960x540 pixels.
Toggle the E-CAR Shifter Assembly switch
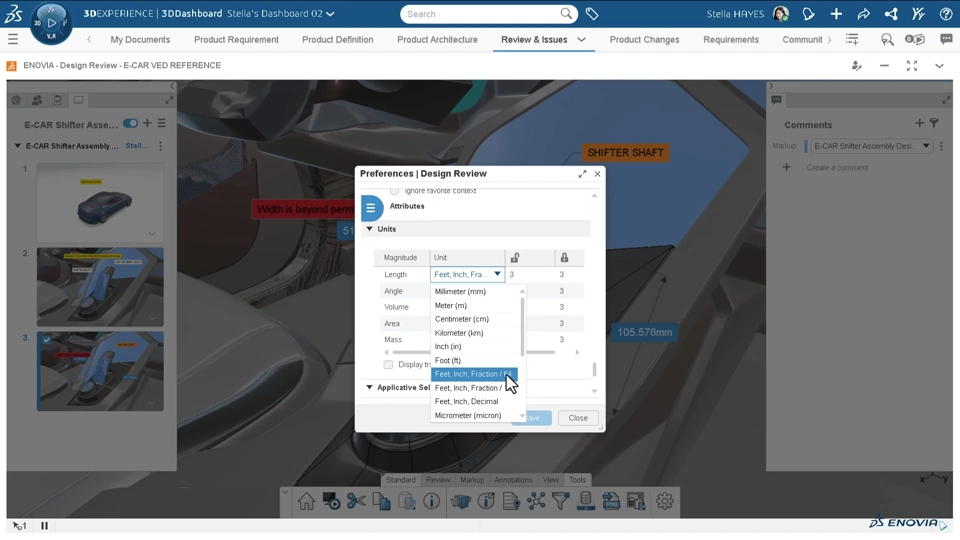(130, 124)
